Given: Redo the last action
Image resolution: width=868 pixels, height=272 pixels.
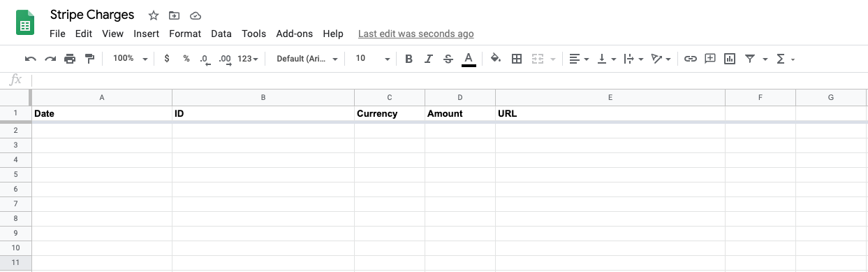Looking at the screenshot, I should 50,59.
